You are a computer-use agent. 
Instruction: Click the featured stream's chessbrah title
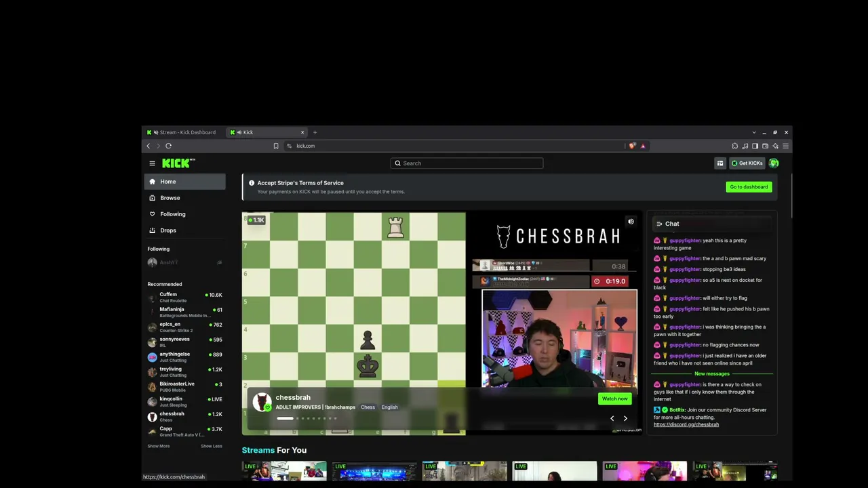(293, 397)
